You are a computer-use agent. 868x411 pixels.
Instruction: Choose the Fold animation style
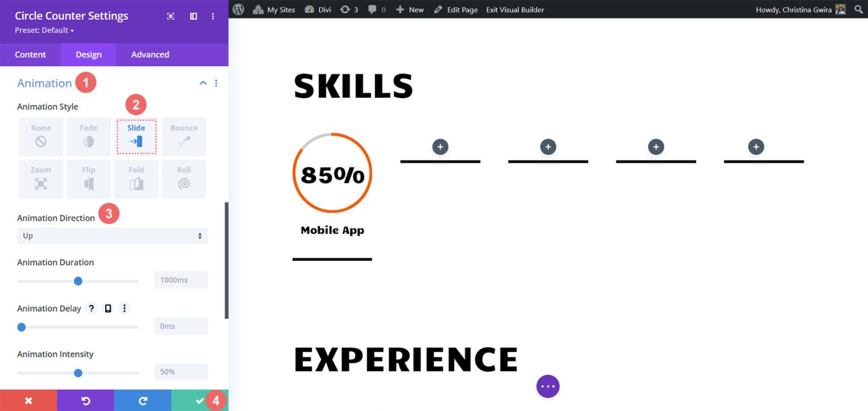[x=136, y=178]
